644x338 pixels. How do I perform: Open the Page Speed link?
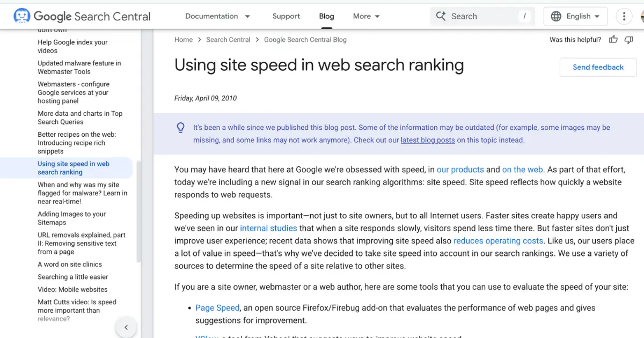click(217, 308)
